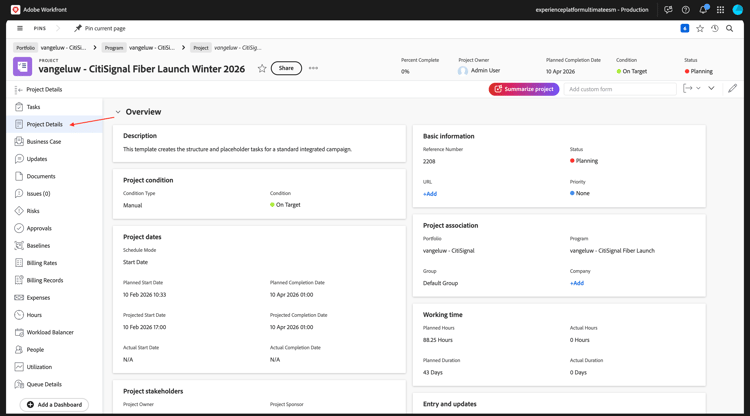Click the program name vangeluw - CitiSignal Fiber Launch
Screen dimensions: 750x416
(612, 251)
